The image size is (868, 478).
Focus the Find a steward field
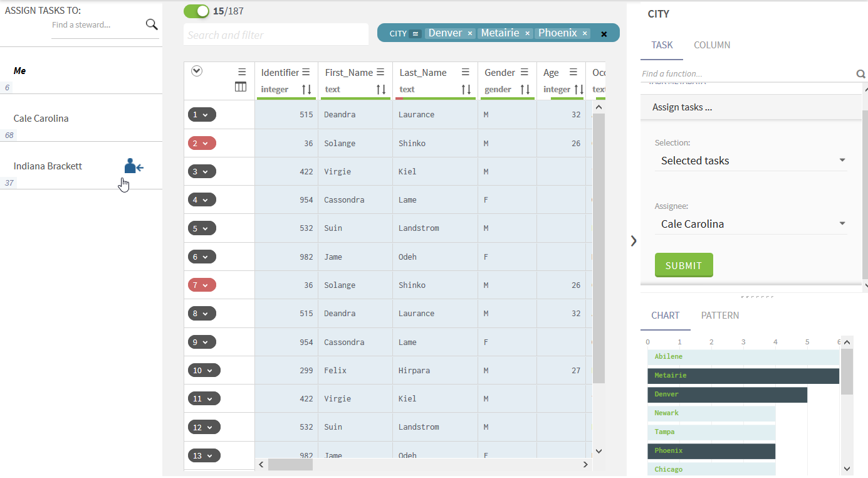click(97, 25)
